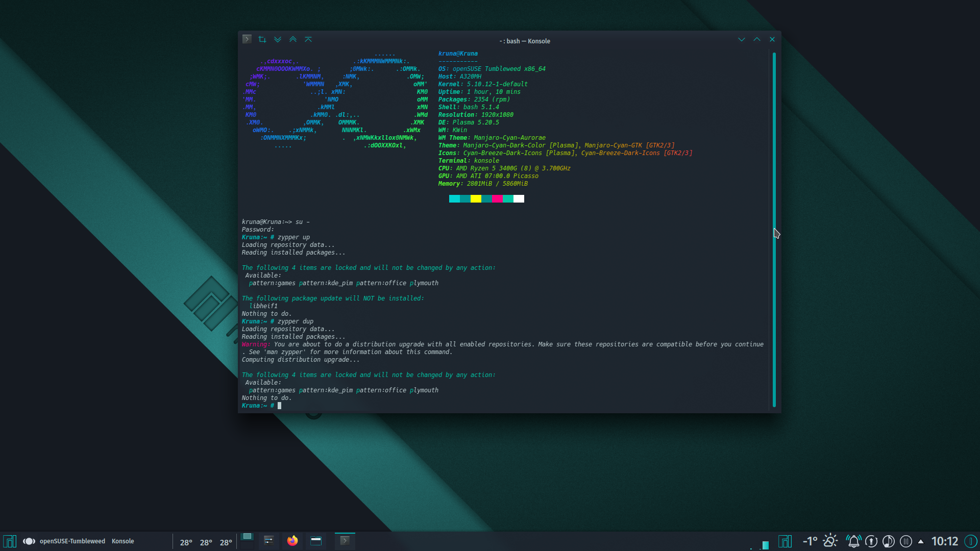The height and width of the screenshot is (551, 980).
Task: Close the Konsole window
Action: point(772,39)
